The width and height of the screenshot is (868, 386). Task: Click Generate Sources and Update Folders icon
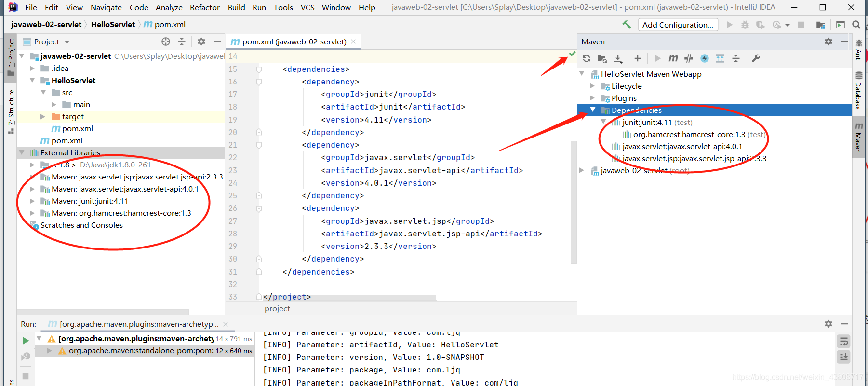point(602,58)
